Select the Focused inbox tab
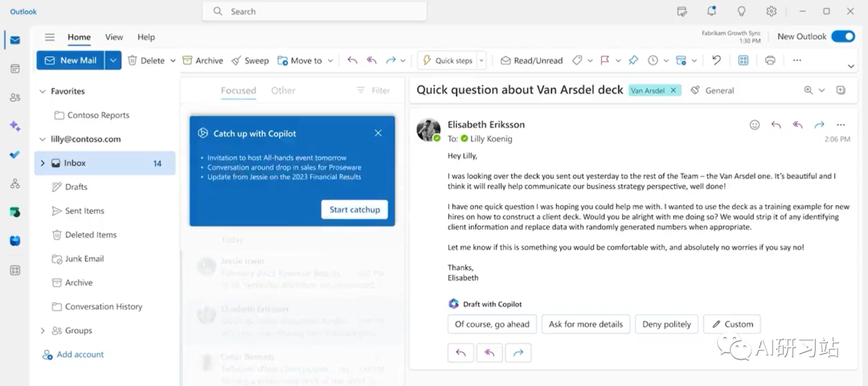The image size is (868, 386). tap(239, 90)
